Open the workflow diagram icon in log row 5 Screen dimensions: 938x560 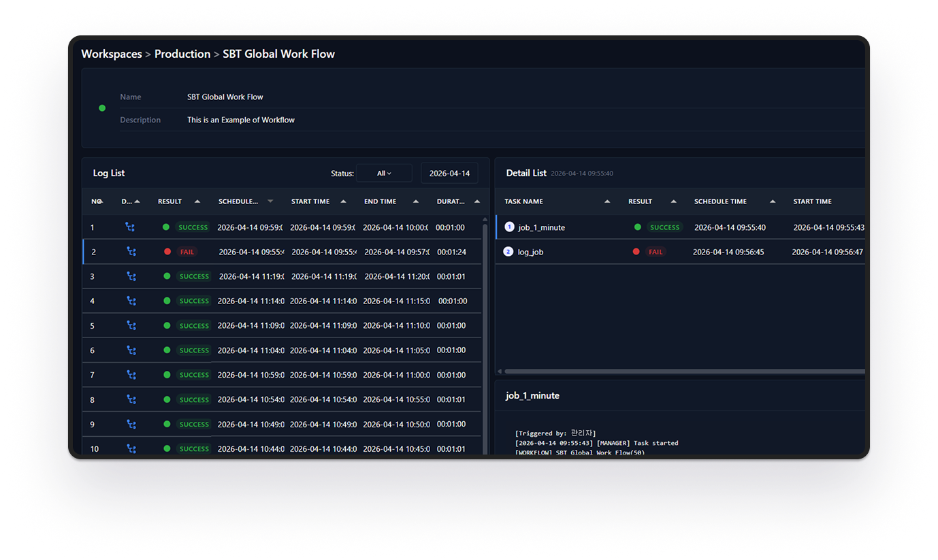[131, 325]
